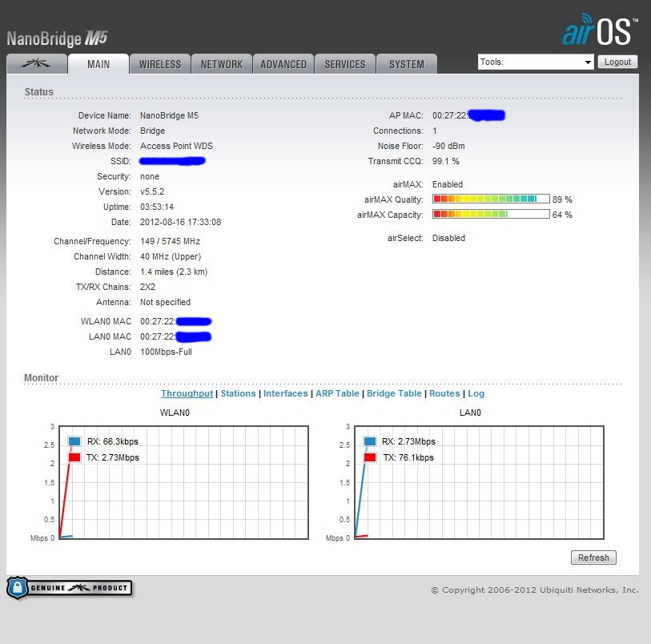Click the WLAN0 blue RX legend square
The image size is (651, 644).
click(x=74, y=441)
